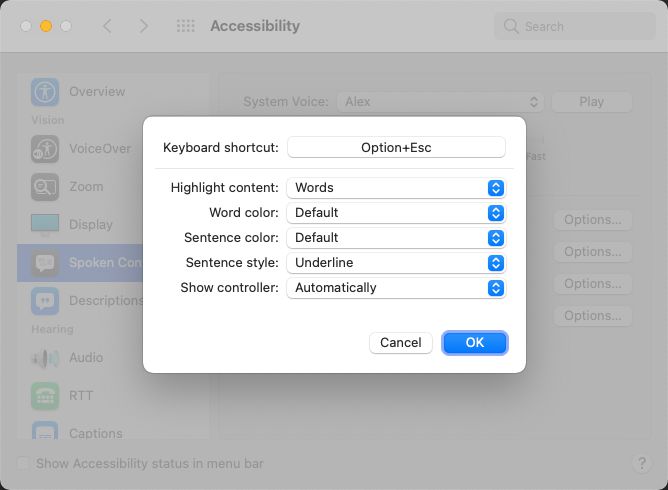668x490 pixels.
Task: Open the Sentence color picker dropdown
Action: (x=396, y=237)
